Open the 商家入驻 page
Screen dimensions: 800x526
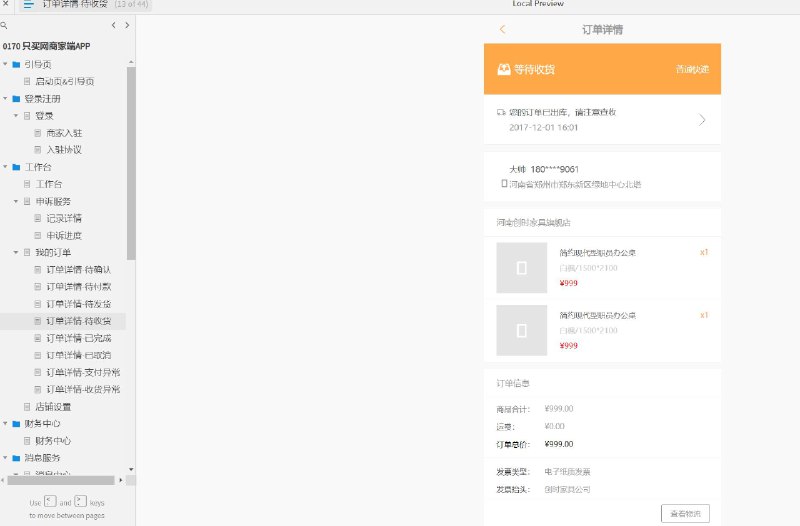[x=64, y=133]
